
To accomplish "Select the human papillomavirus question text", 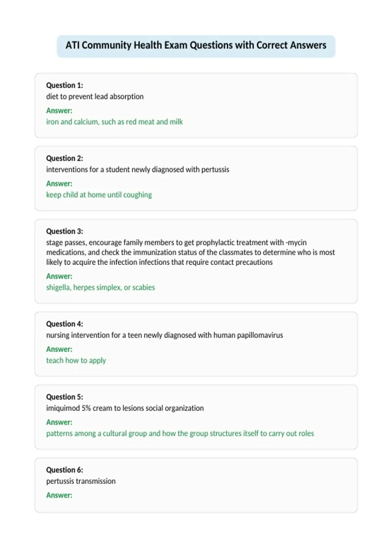I will [165, 335].
